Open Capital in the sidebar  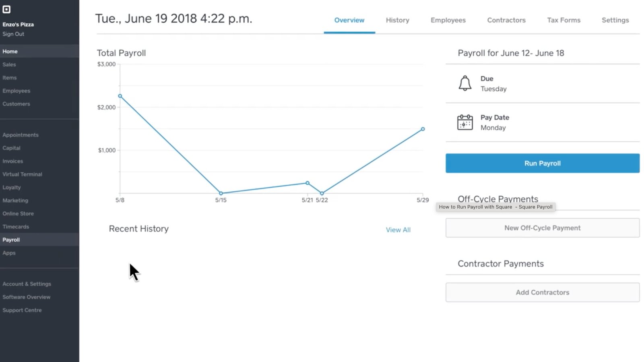[11, 148]
